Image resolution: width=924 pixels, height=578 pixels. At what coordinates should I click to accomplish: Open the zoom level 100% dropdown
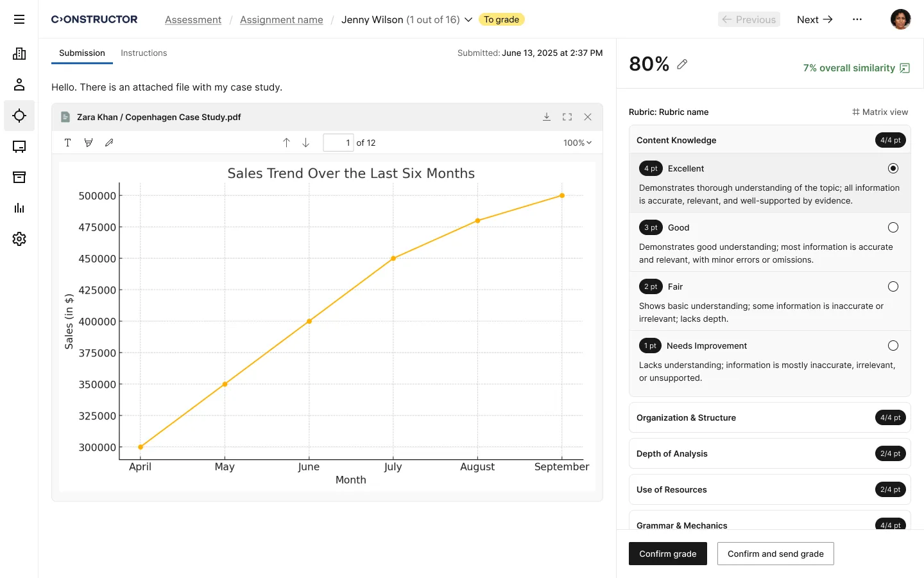pyautogui.click(x=576, y=143)
